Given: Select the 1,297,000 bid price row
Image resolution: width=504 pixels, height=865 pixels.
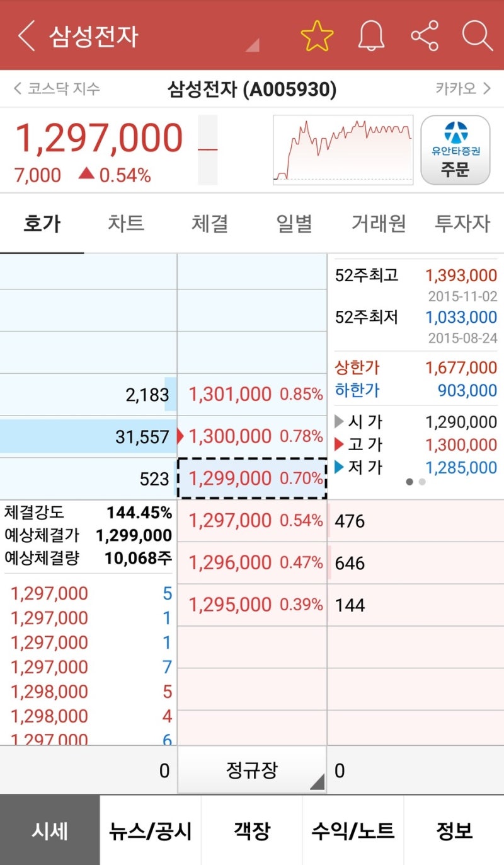Looking at the screenshot, I should pos(252,521).
